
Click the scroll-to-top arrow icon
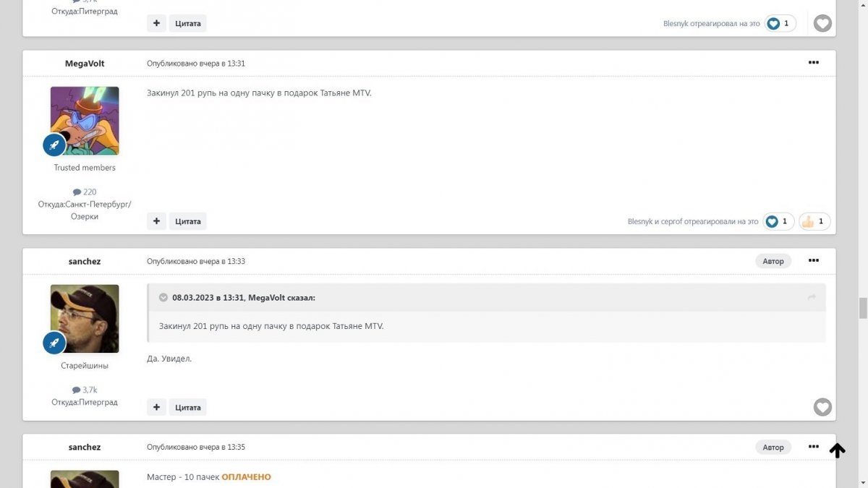point(837,450)
